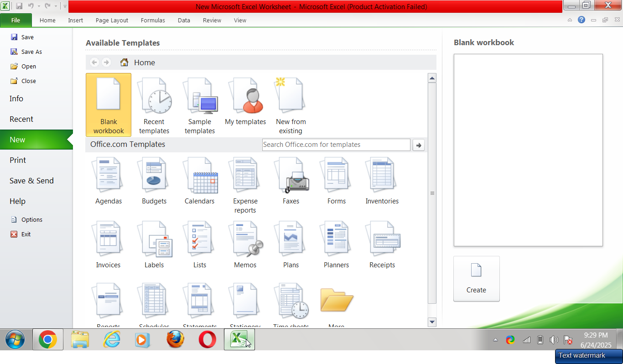Select the Blank workbook template
Viewport: 623px width, 364px height.
tap(109, 105)
